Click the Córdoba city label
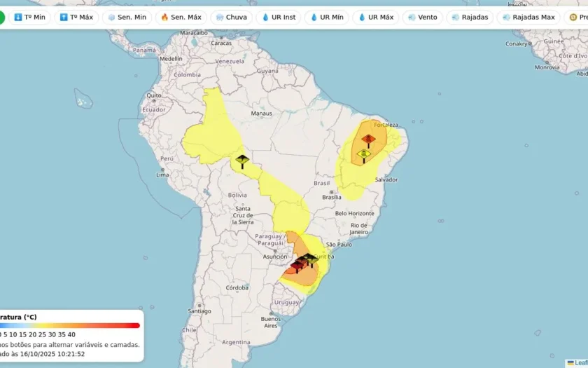Screen dimensions: 588x368 point(237,288)
